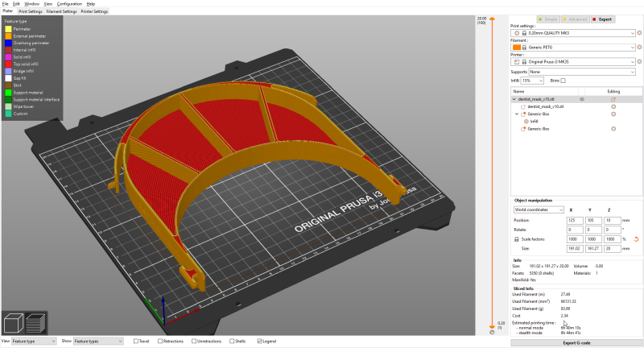This screenshot has width=644, height=348.
Task: Click the printer icon in Printer preset
Action: pyautogui.click(x=517, y=62)
